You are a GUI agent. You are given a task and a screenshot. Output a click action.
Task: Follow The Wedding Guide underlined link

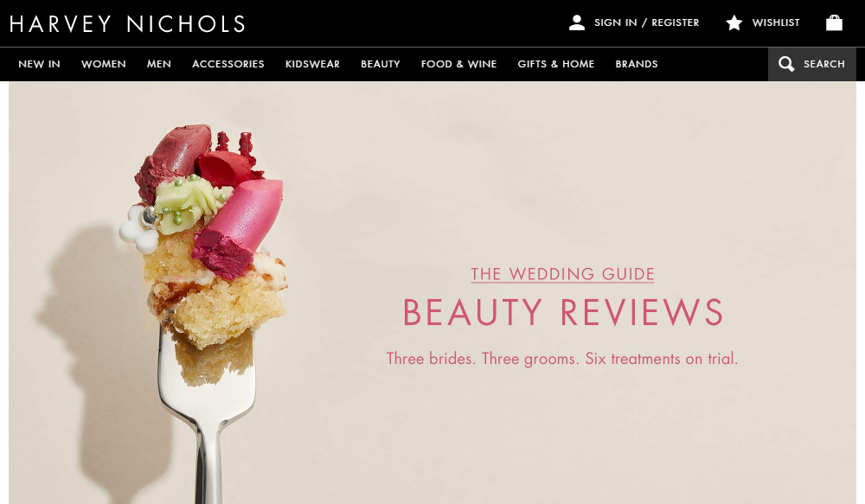(x=563, y=274)
